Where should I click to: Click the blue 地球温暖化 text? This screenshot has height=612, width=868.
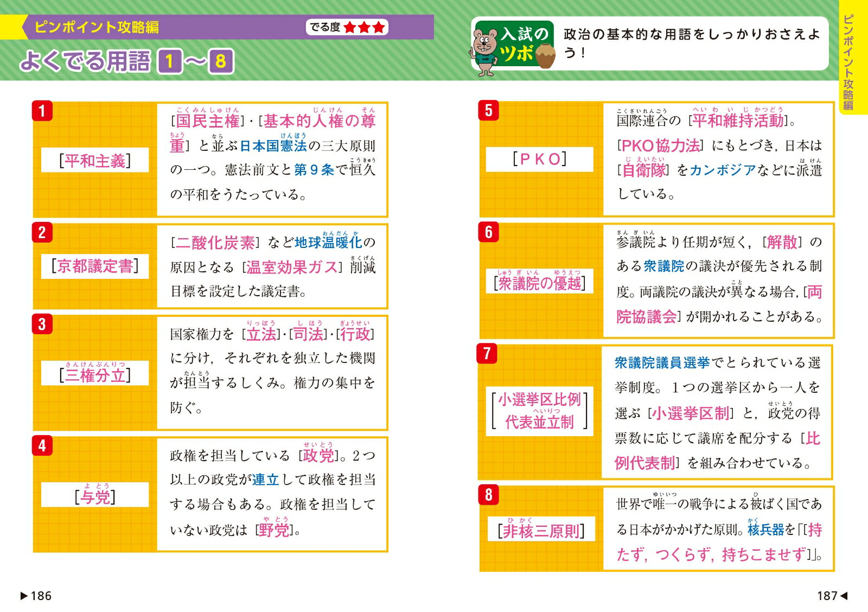pos(328,242)
